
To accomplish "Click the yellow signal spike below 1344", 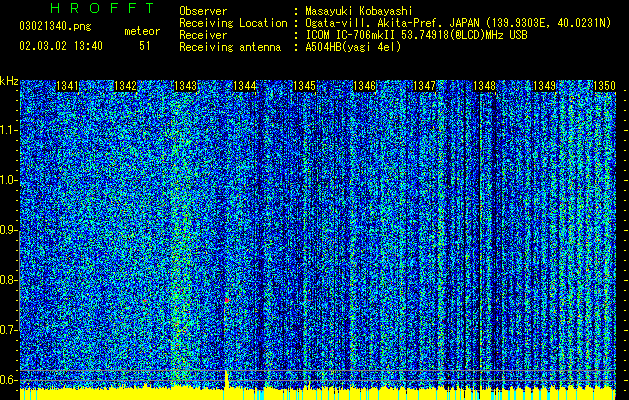I will click(227, 380).
